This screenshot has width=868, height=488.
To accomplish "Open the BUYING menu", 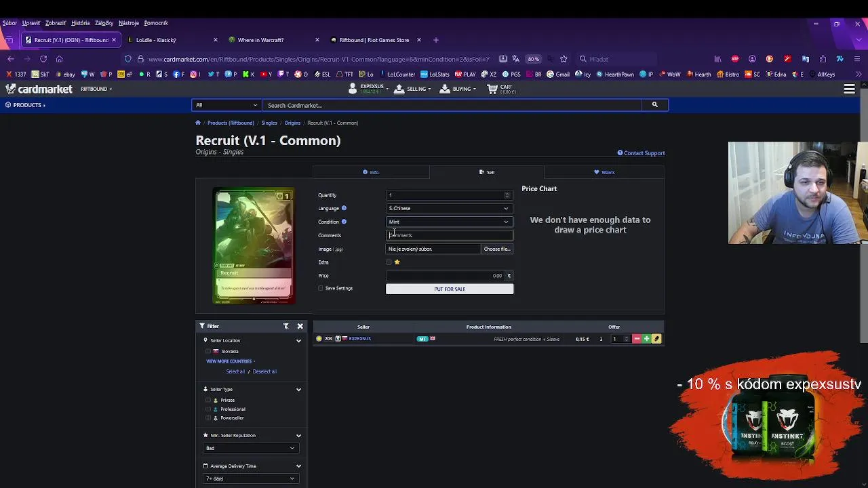I will pyautogui.click(x=458, y=89).
